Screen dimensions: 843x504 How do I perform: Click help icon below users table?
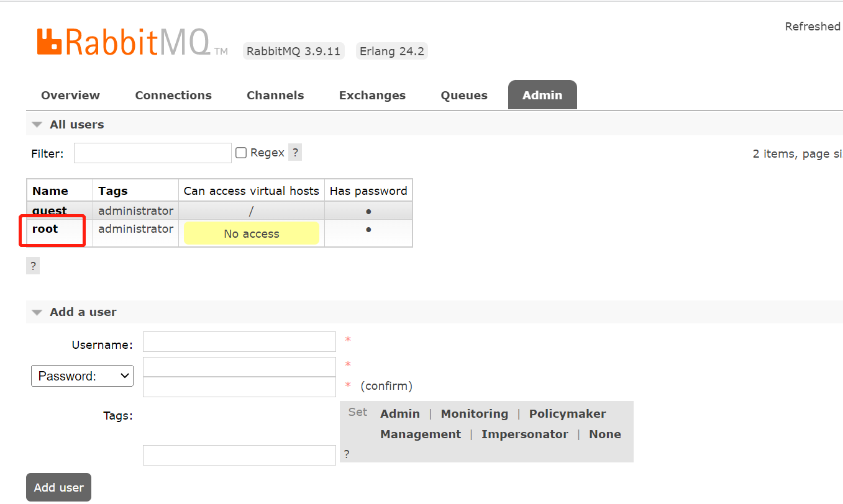point(33,266)
